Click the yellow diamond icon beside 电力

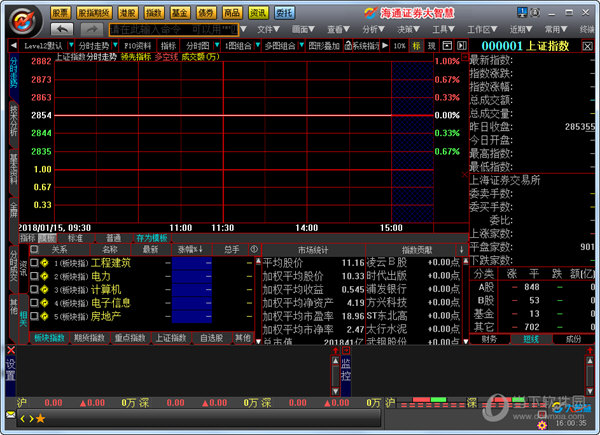[44, 276]
